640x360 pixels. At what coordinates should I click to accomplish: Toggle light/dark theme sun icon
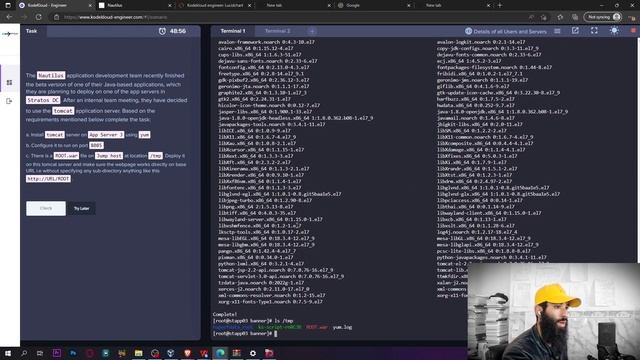(614, 31)
